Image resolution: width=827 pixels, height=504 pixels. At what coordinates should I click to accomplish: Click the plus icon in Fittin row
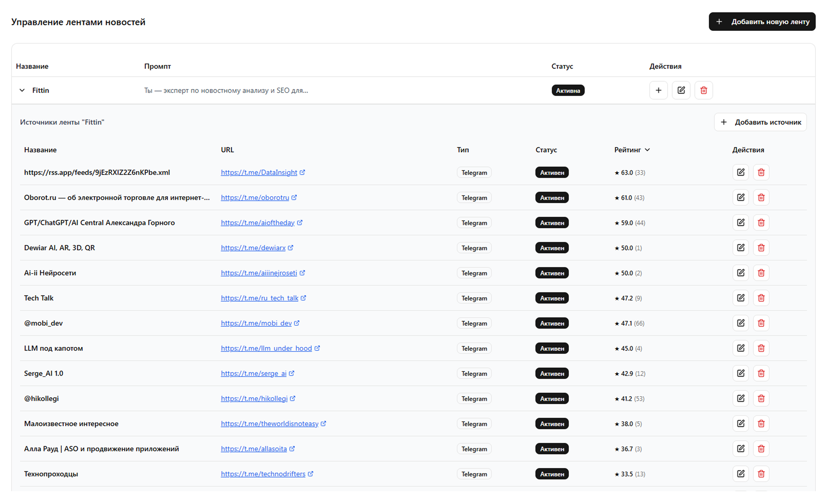[658, 90]
